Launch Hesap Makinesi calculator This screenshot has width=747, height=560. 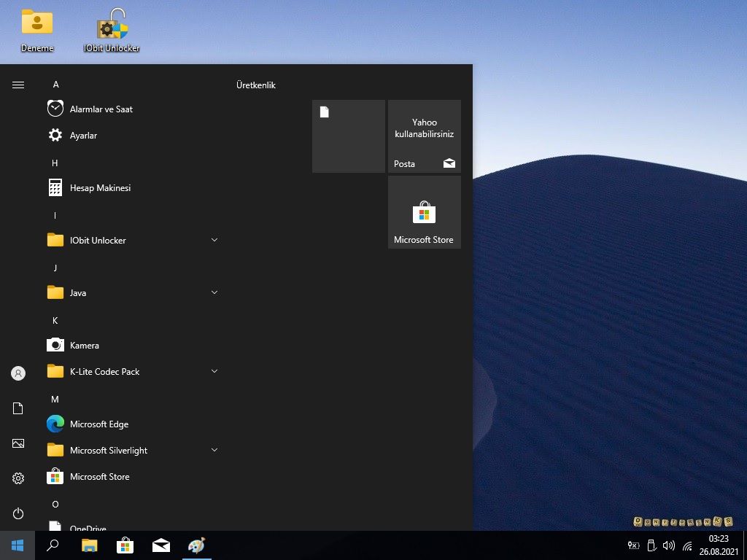pos(133,187)
